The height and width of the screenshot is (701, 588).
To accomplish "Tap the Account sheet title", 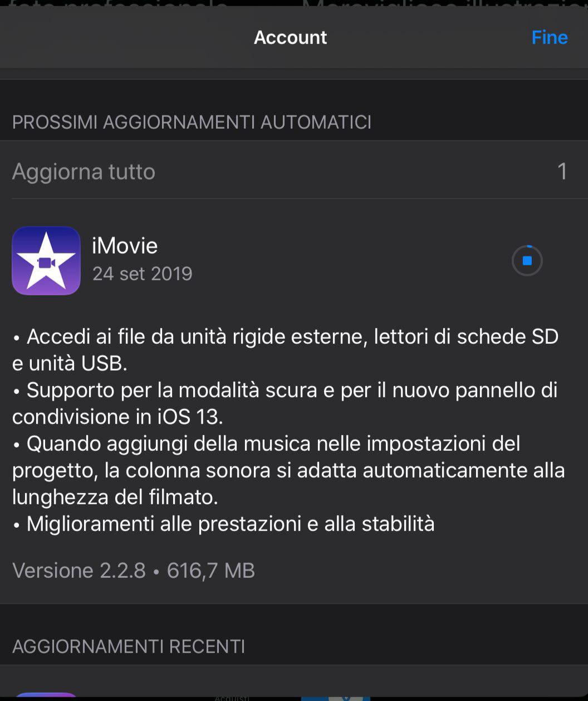I will point(290,37).
